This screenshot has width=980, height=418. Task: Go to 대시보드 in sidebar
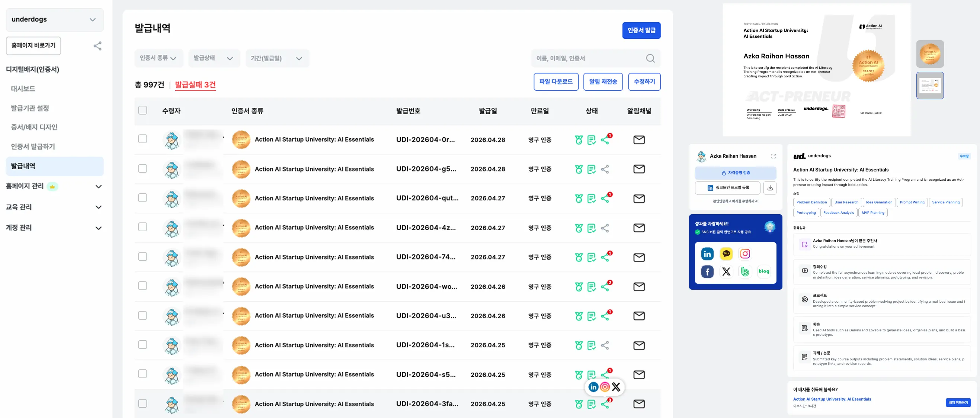[x=23, y=89]
